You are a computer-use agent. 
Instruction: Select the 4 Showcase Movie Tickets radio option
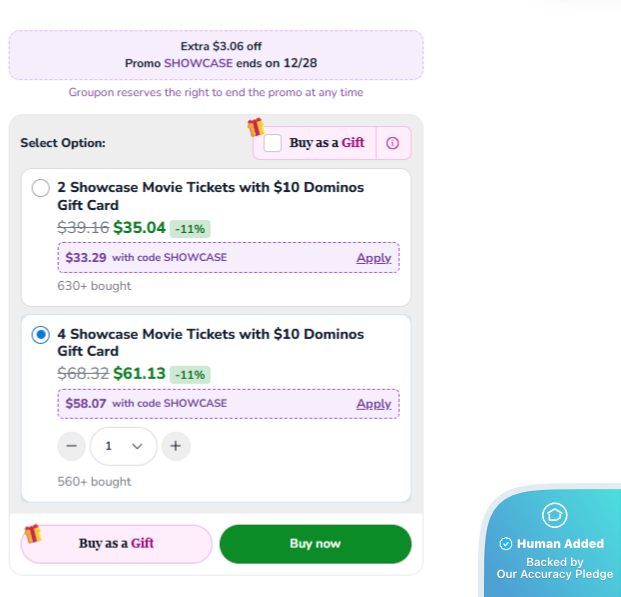(x=41, y=335)
